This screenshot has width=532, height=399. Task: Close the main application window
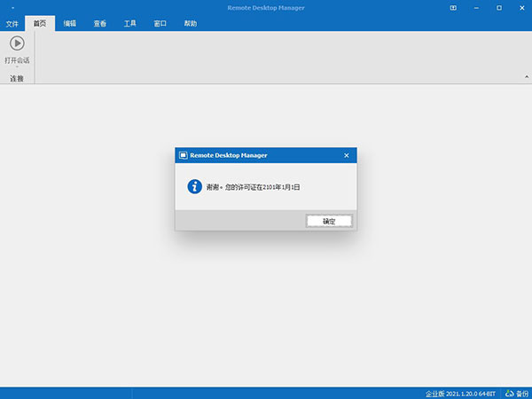click(522, 8)
